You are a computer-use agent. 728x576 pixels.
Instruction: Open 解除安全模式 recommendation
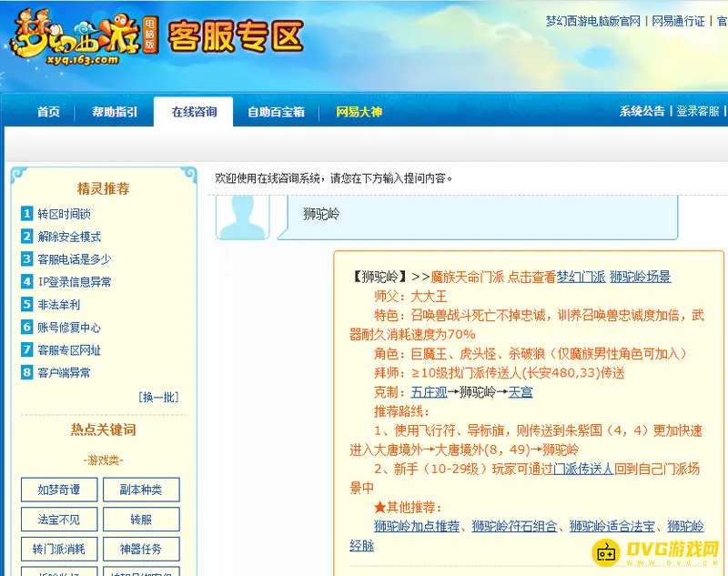pyautogui.click(x=69, y=237)
